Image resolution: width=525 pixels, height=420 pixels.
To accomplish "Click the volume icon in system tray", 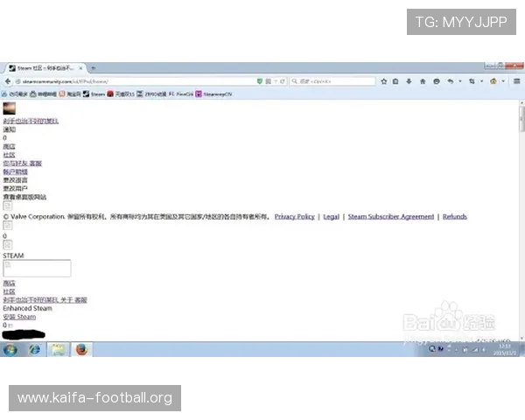I will [484, 350].
